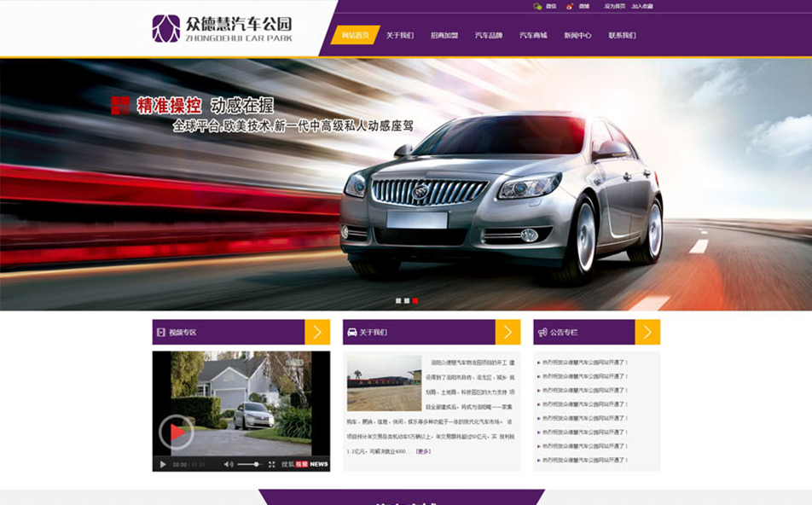Expand 公告专栏 using its yellow arrow

point(650,331)
